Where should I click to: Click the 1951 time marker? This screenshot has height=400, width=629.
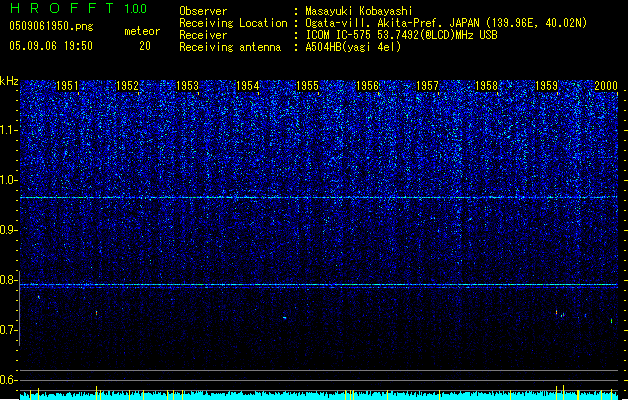[67, 86]
